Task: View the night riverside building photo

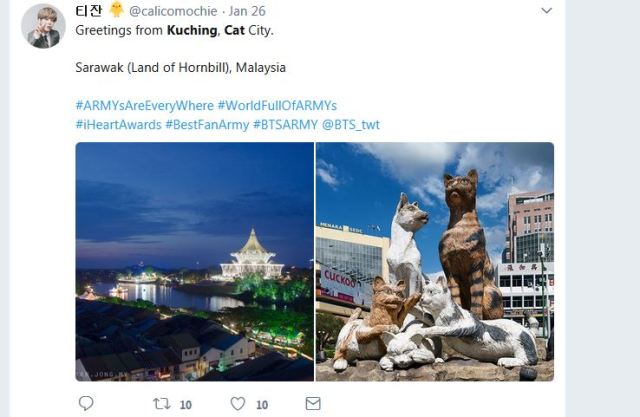Action: coord(195,262)
